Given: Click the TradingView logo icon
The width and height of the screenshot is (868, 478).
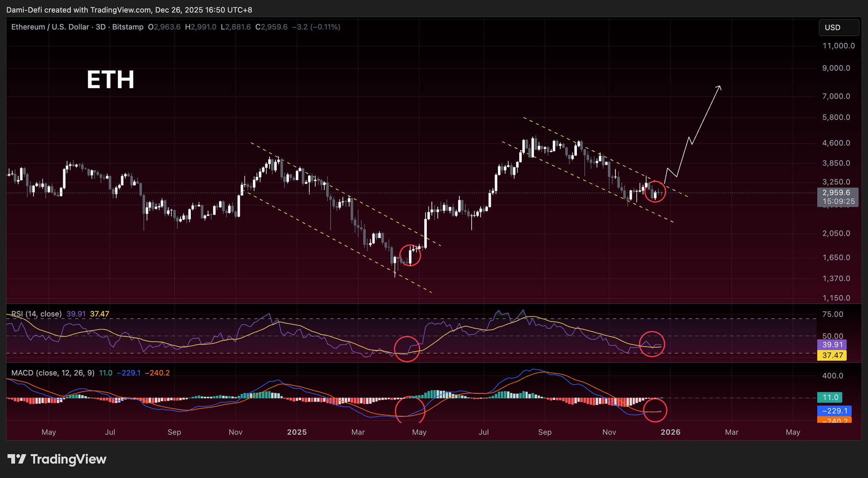Looking at the screenshot, I should (17, 459).
